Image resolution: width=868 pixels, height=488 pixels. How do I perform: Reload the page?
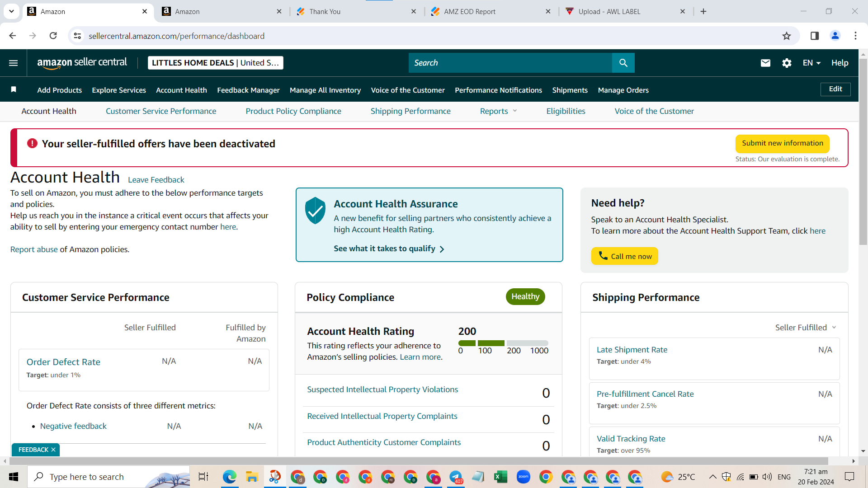click(53, 36)
